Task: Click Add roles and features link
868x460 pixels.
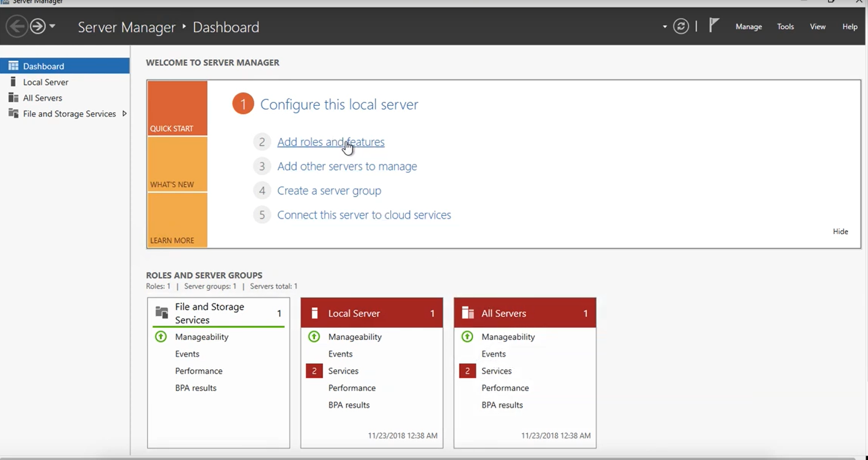Action: [331, 142]
